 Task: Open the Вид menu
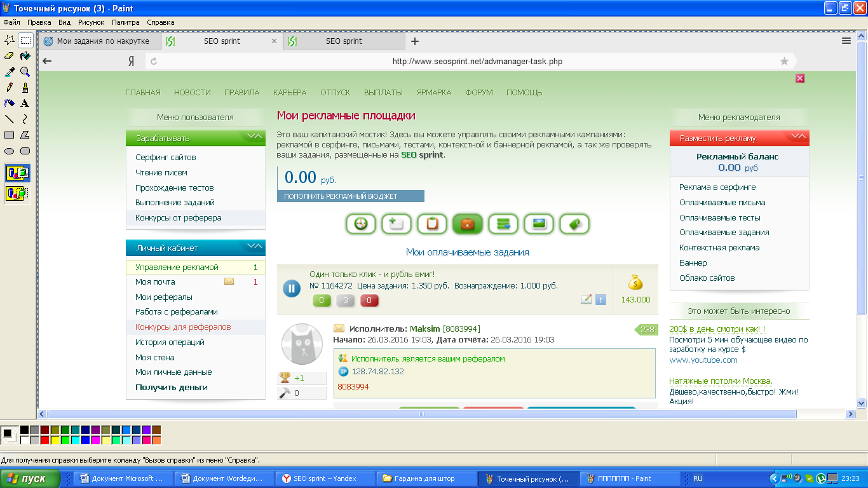click(64, 22)
